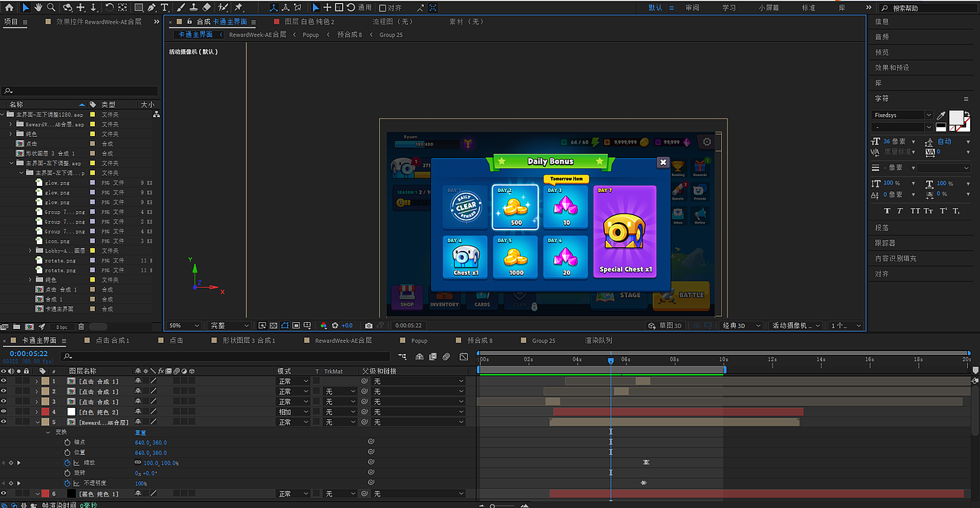Click the 草图 3D button
This screenshot has width=980, height=508.
(666, 325)
